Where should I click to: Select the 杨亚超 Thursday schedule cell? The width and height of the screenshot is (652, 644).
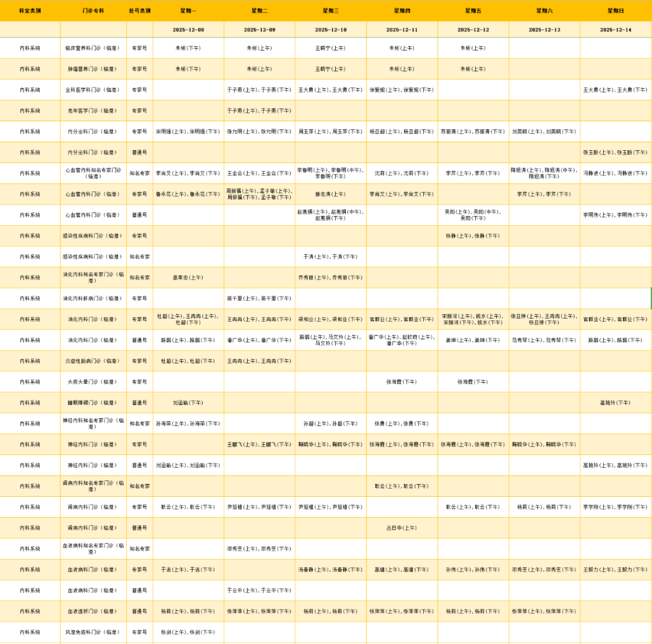[401, 132]
